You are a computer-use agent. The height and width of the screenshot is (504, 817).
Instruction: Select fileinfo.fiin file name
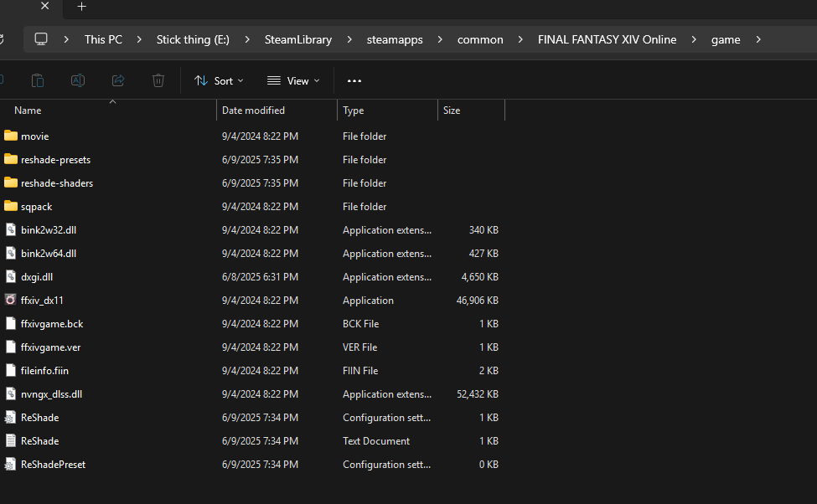pyautogui.click(x=44, y=371)
